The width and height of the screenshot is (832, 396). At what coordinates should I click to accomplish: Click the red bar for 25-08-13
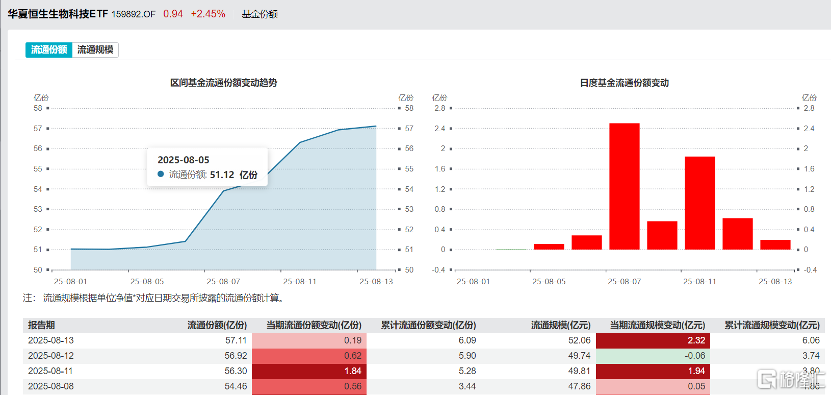tap(775, 245)
